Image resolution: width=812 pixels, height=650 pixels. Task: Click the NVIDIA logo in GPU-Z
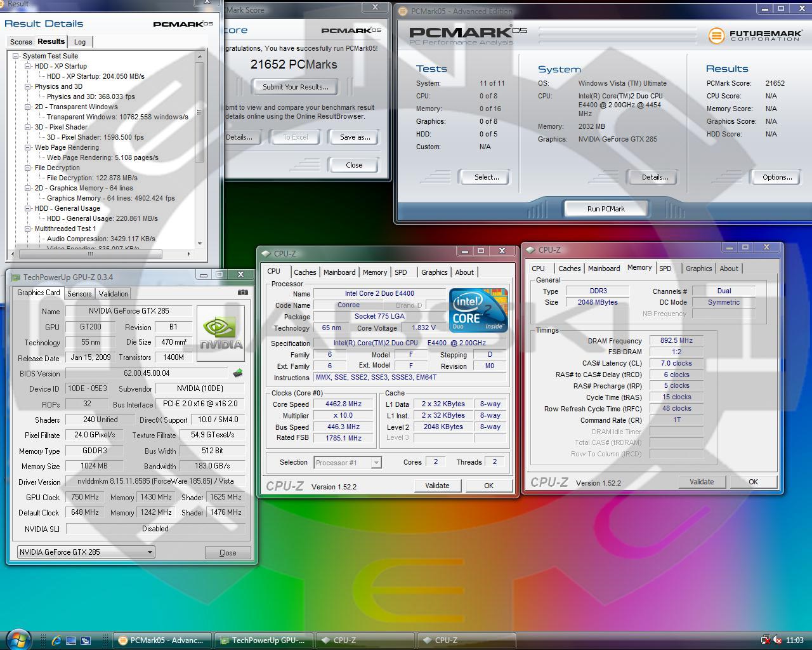tap(221, 334)
